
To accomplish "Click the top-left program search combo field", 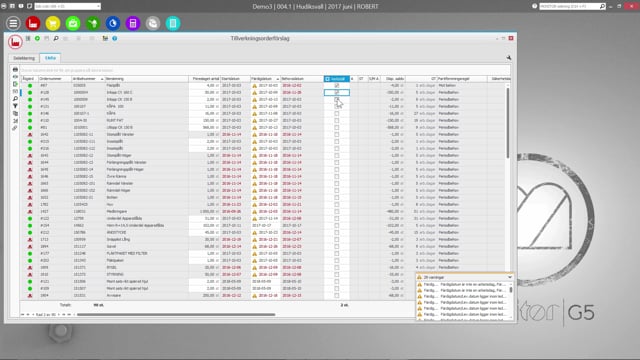I will 67,6.
